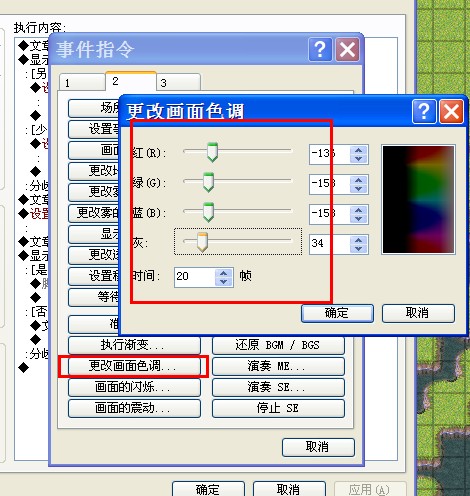
Task: Close the 事件指令 window
Action: point(347,50)
